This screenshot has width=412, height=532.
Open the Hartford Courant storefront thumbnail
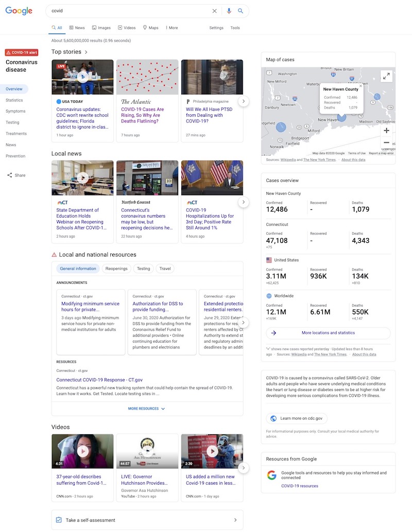click(x=147, y=178)
